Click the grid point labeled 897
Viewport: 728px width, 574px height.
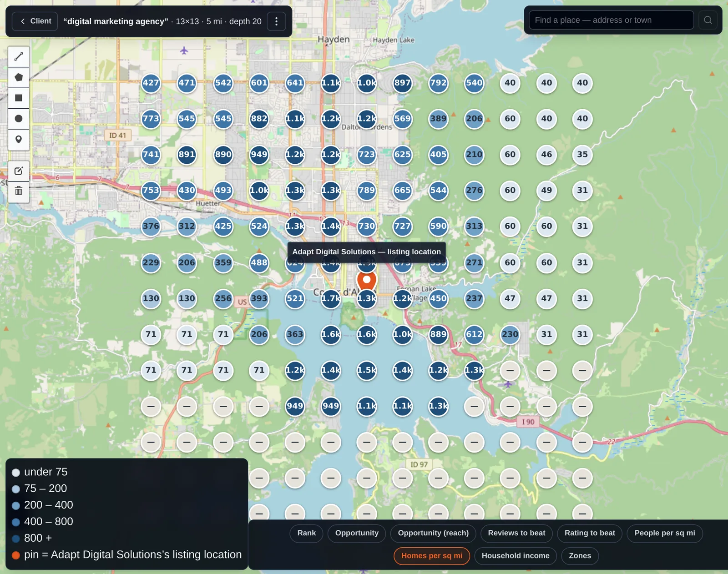point(403,83)
